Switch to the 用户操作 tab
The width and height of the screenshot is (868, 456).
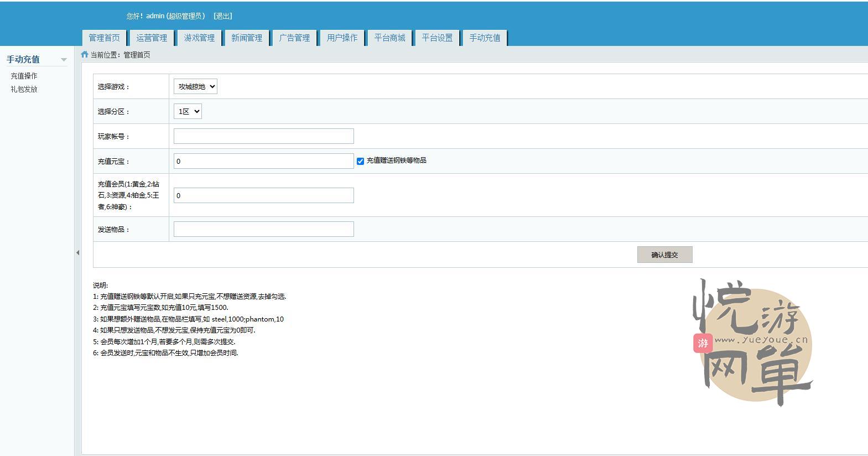pyautogui.click(x=342, y=38)
